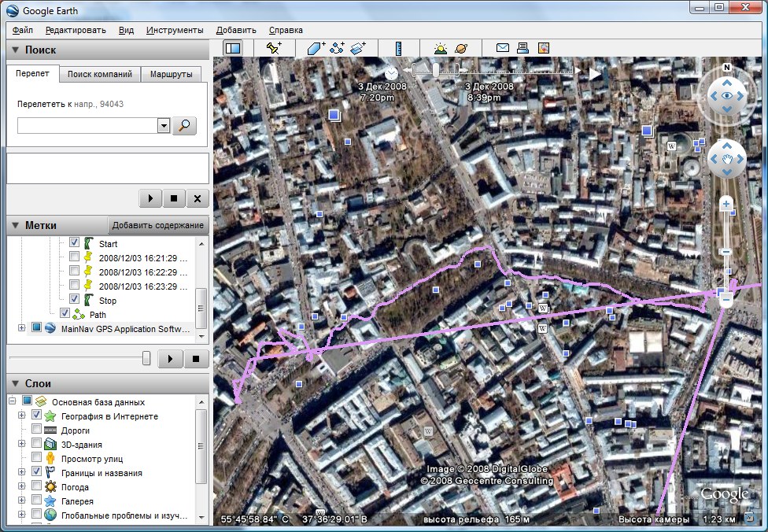This screenshot has width=768, height=532.
Task: Open the Справка menu
Action: pyautogui.click(x=286, y=30)
